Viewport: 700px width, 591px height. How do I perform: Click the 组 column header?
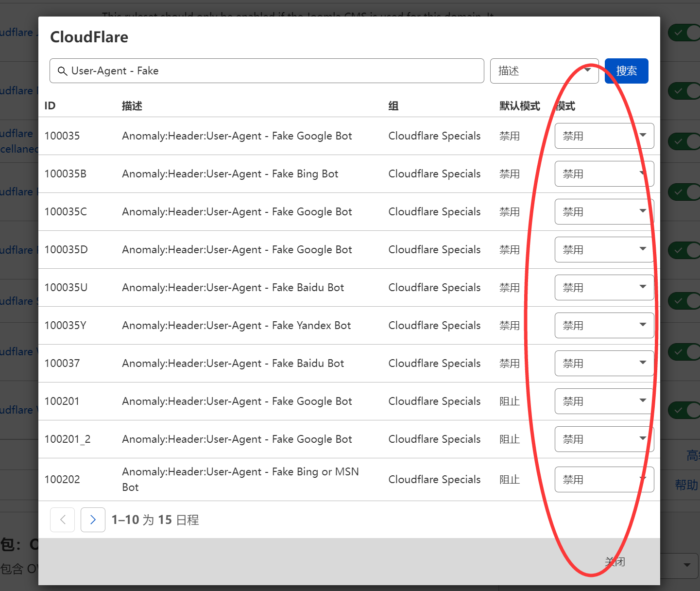(x=393, y=106)
